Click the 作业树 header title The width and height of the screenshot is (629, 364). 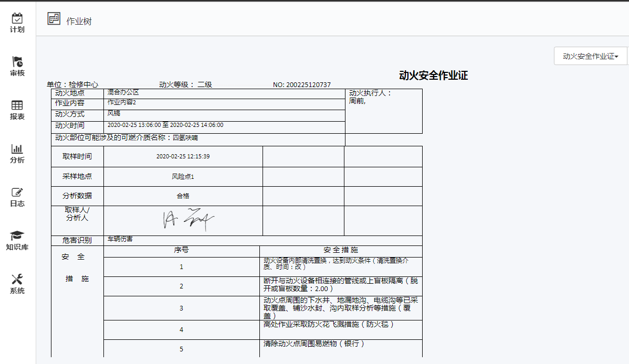pos(79,22)
